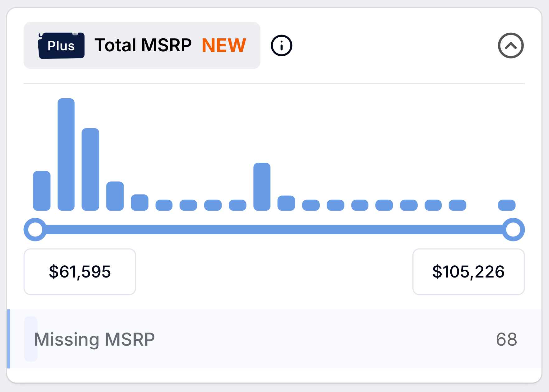The height and width of the screenshot is (392, 549).
Task: Click the NEW label next to Total MSRP
Action: click(x=224, y=45)
